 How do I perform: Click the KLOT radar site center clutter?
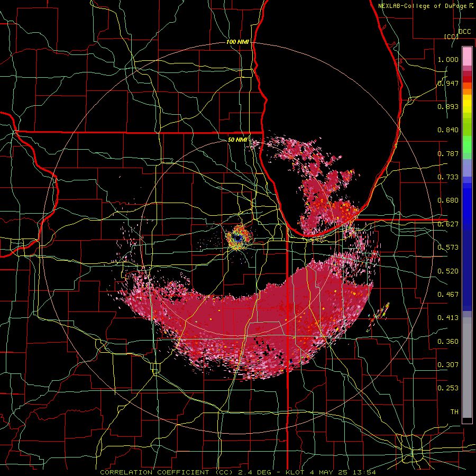239,237
